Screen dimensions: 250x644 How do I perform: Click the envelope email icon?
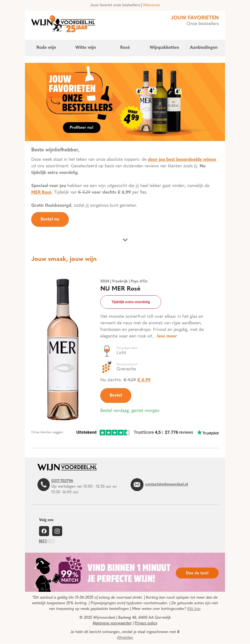pos(137,484)
